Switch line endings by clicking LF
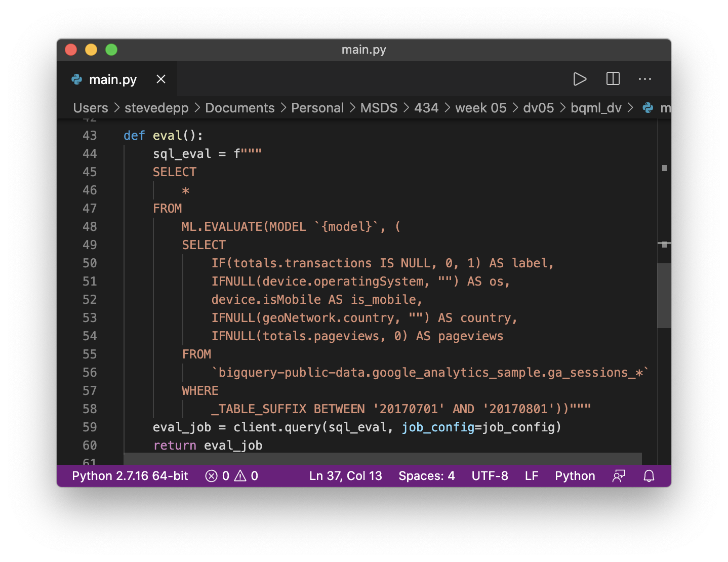The image size is (728, 562). [531, 476]
